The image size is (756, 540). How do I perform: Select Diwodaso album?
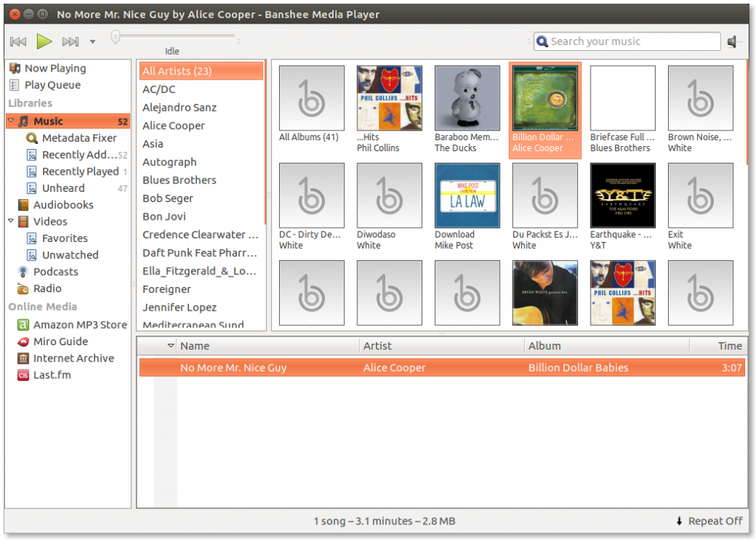tap(389, 195)
